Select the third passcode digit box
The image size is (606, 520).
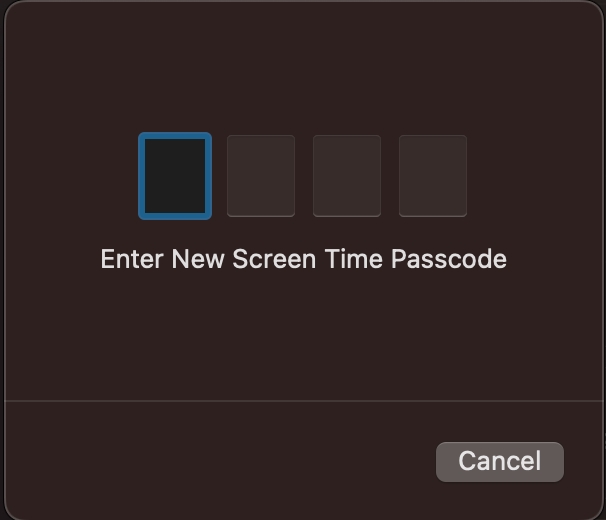(x=347, y=176)
